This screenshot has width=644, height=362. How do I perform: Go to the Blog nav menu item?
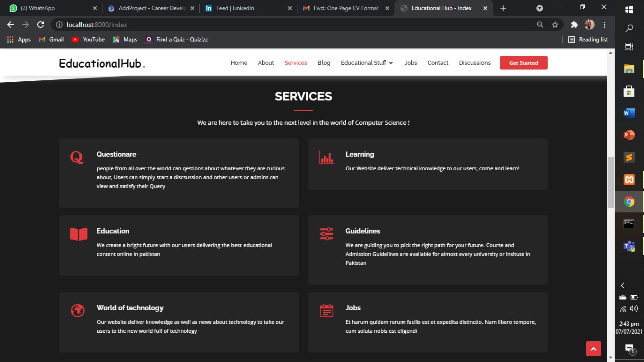tap(324, 63)
